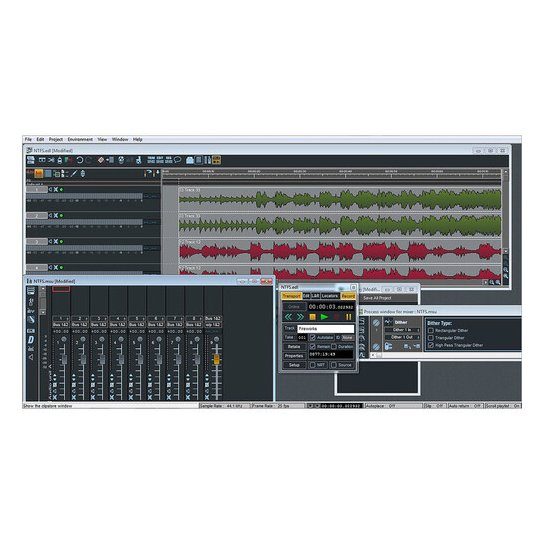Open the View menu
544x544 pixels.
102,139
